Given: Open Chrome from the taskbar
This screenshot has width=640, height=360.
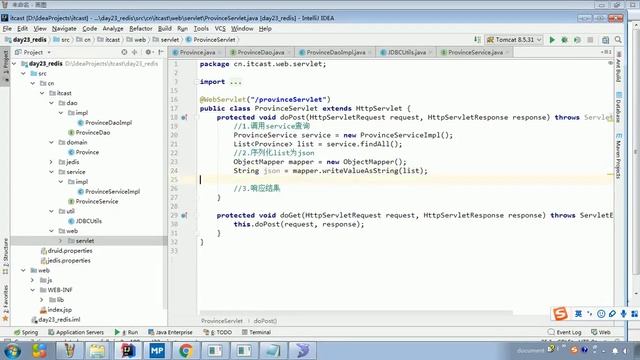Looking at the screenshot, I should (x=186, y=351).
